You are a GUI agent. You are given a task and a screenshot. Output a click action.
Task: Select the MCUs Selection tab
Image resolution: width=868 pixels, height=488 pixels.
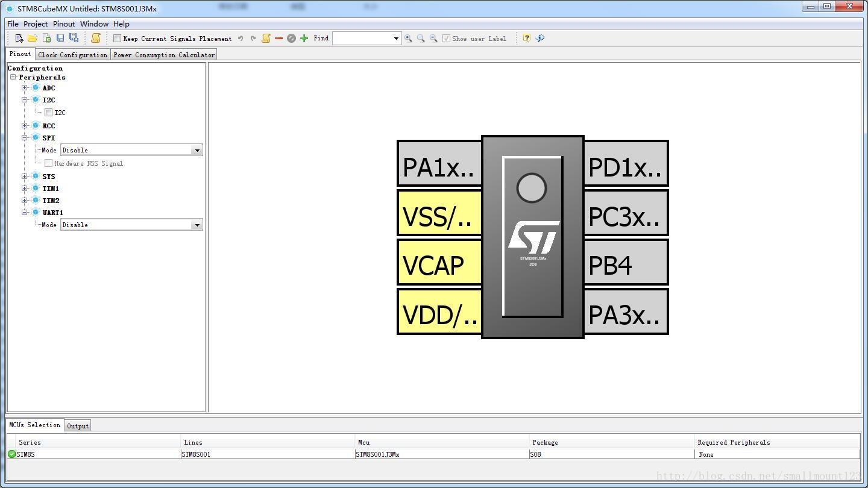point(35,425)
